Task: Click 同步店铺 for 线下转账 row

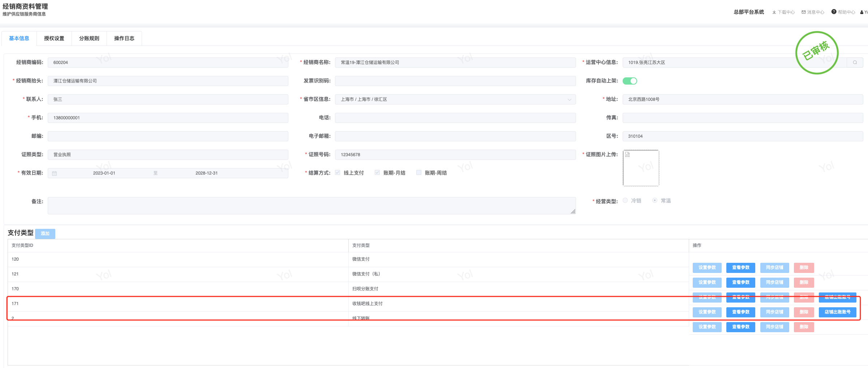Action: pos(775,327)
